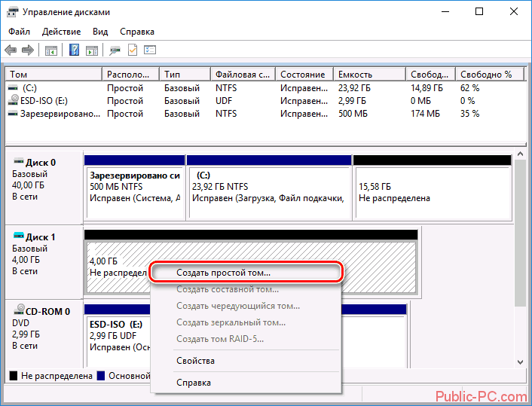The height and width of the screenshot is (406, 532).
Task: Toggle the console tree pane icon
Action: point(51,50)
